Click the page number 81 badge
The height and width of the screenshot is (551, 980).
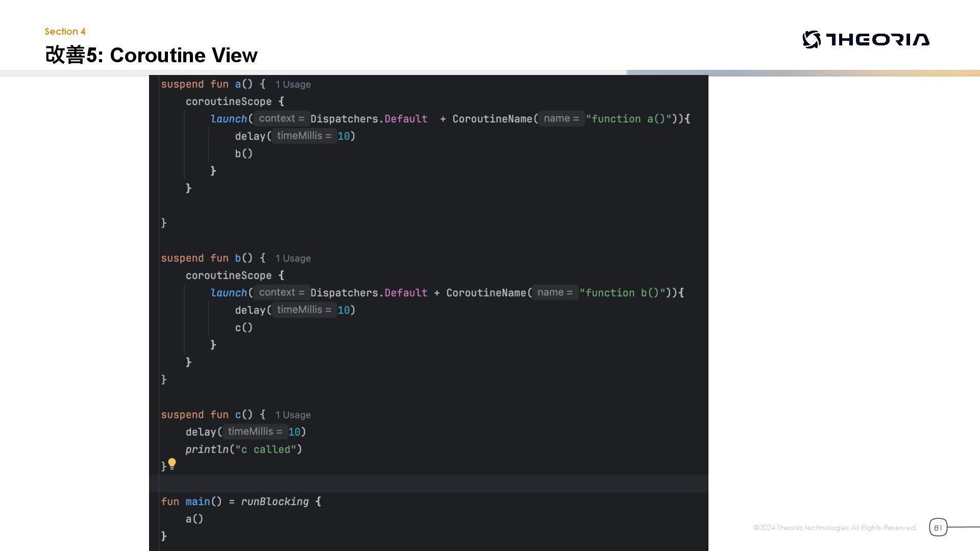click(938, 528)
